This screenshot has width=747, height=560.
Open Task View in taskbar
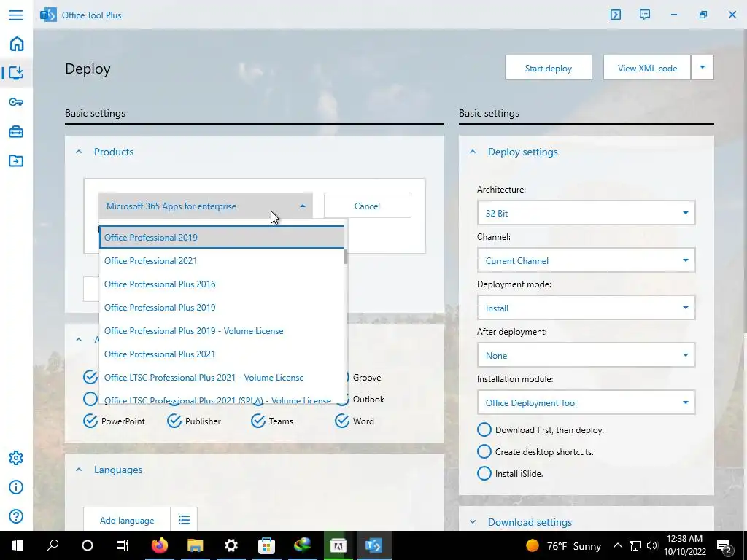[x=123, y=545]
